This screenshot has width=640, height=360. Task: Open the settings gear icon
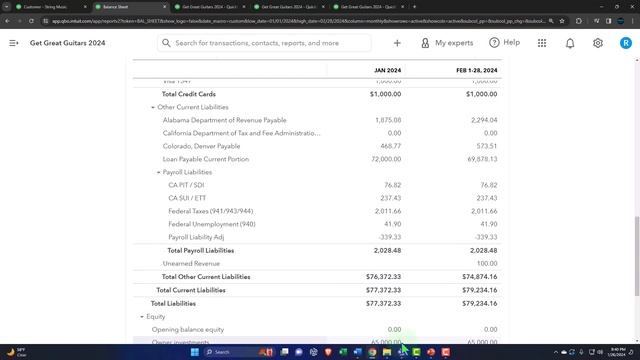(x=598, y=43)
